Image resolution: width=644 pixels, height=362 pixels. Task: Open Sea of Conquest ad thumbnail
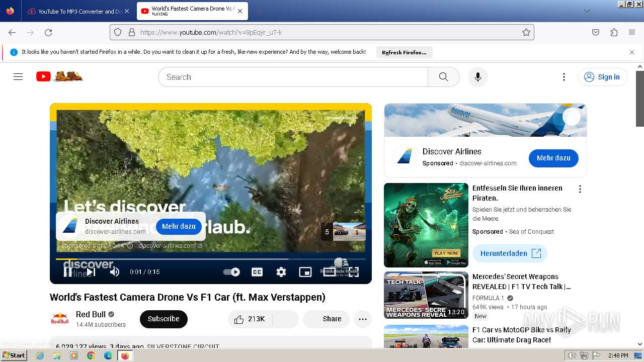tap(426, 225)
